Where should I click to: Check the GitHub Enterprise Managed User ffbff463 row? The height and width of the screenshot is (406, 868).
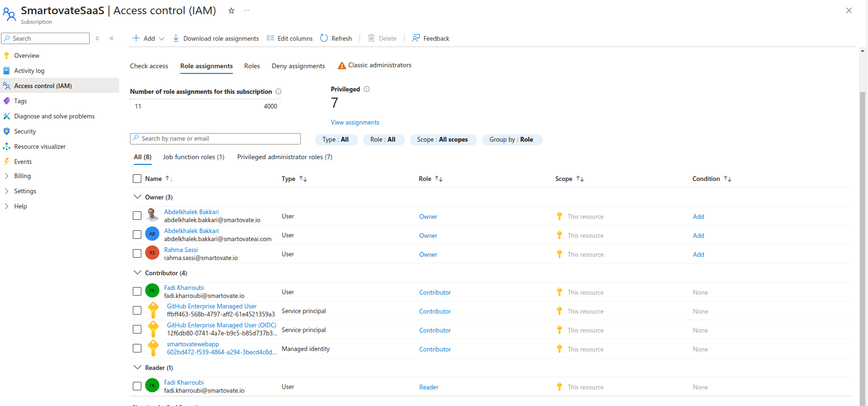coord(137,310)
